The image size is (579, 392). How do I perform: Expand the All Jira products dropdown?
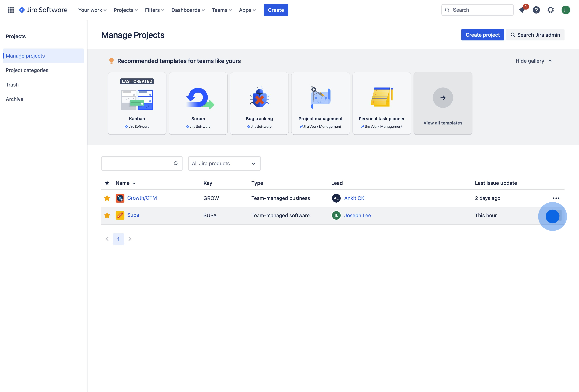pos(224,163)
